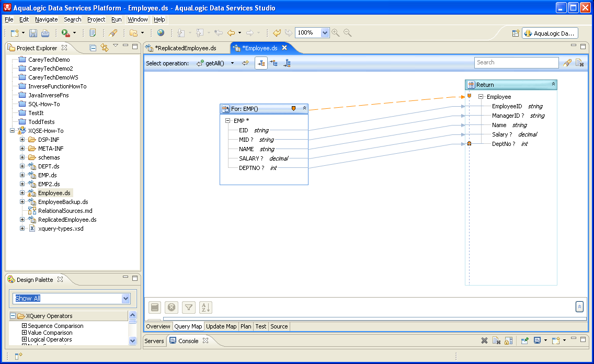The width and height of the screenshot is (594, 364).
Task: Collapse the Return node header chevron
Action: [x=553, y=84]
